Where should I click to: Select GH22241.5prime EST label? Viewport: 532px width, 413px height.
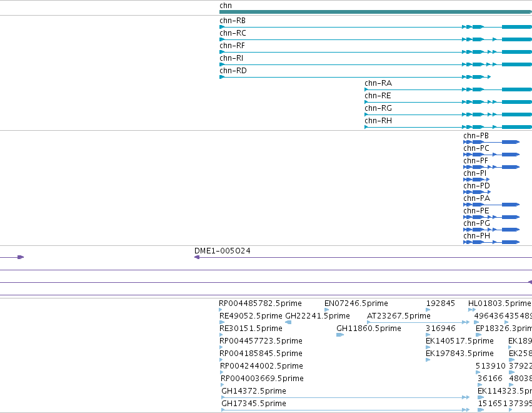pyautogui.click(x=318, y=316)
